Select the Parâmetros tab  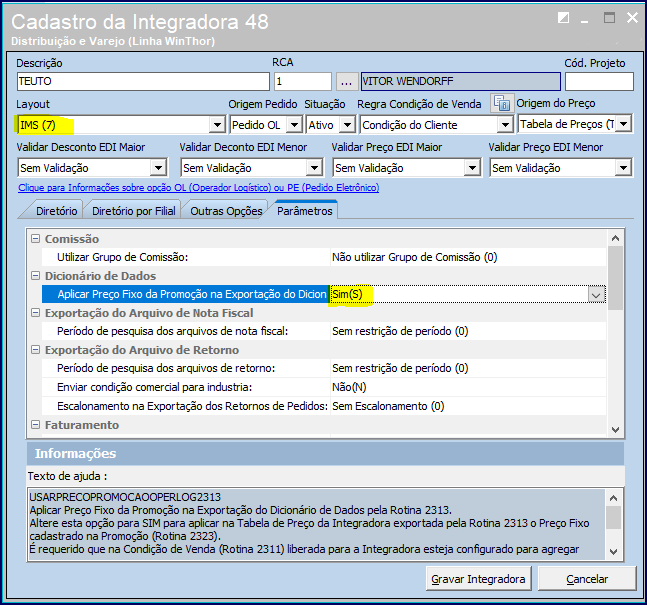click(x=305, y=210)
